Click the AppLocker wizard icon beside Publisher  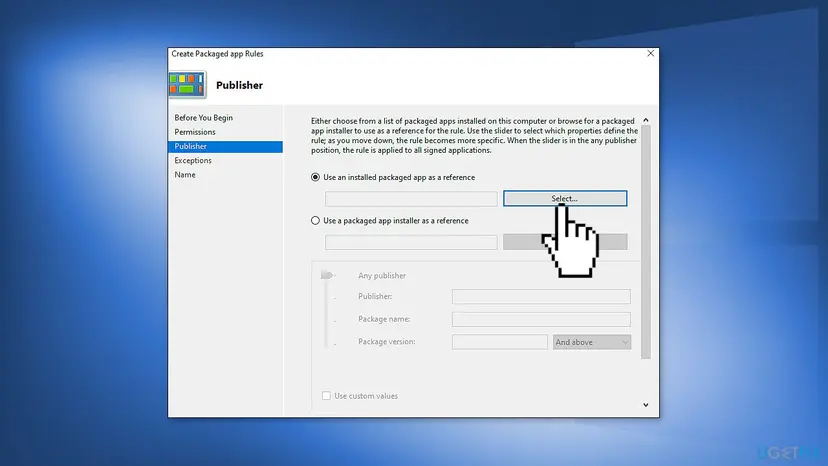pyautogui.click(x=187, y=85)
